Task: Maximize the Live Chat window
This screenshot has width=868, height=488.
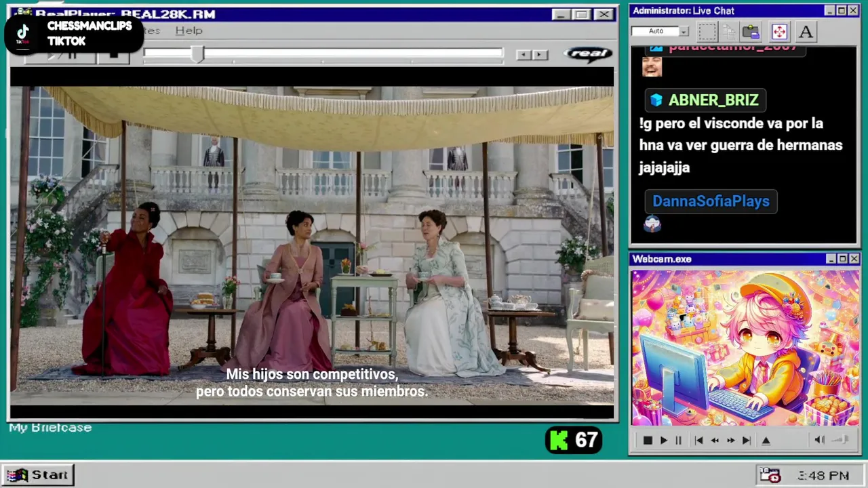Action: point(841,11)
